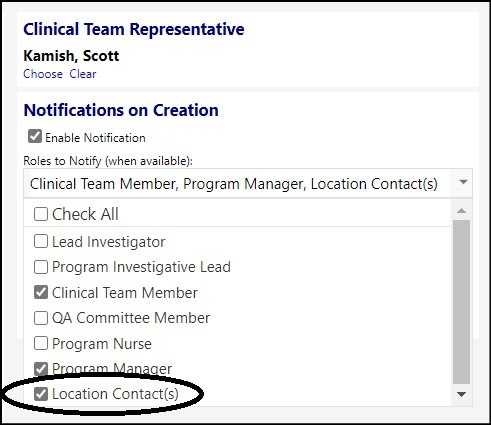Image resolution: width=491 pixels, height=425 pixels.
Task: Toggle the Enable Notification checkbox
Action: [35, 137]
